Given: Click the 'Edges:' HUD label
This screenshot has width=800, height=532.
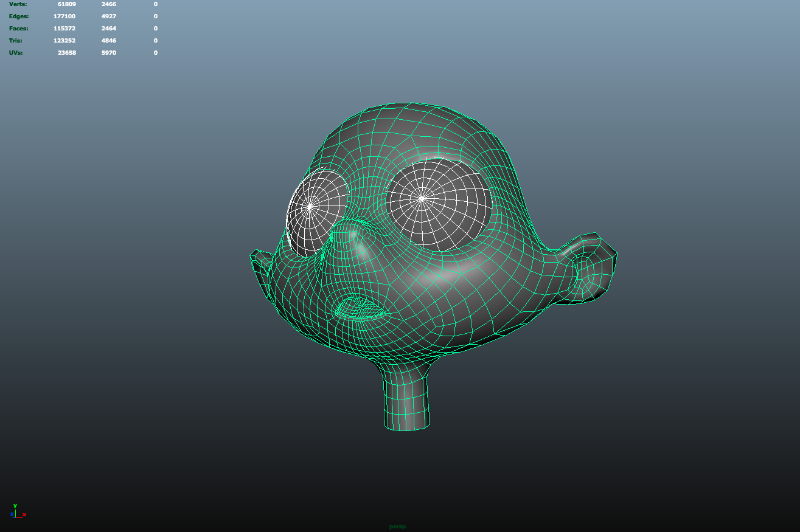Looking at the screenshot, I should coord(19,16).
